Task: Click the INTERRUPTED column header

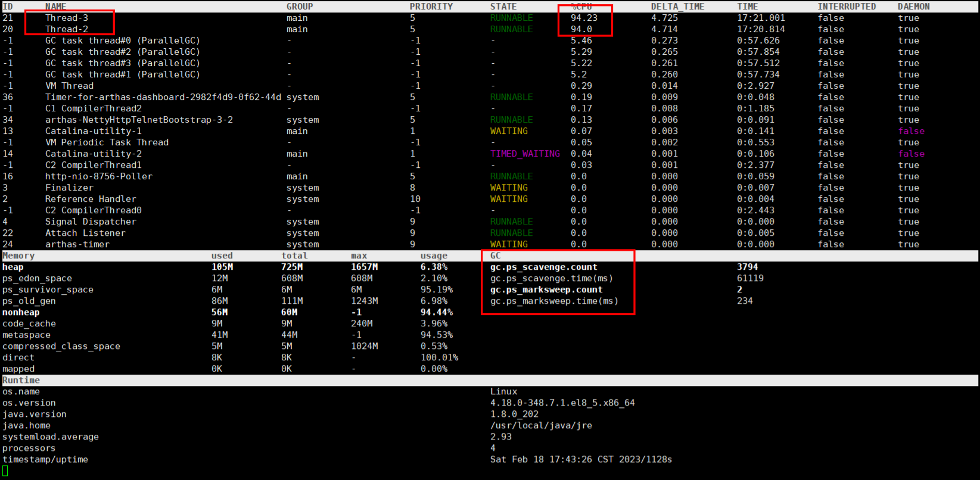Action: point(847,7)
